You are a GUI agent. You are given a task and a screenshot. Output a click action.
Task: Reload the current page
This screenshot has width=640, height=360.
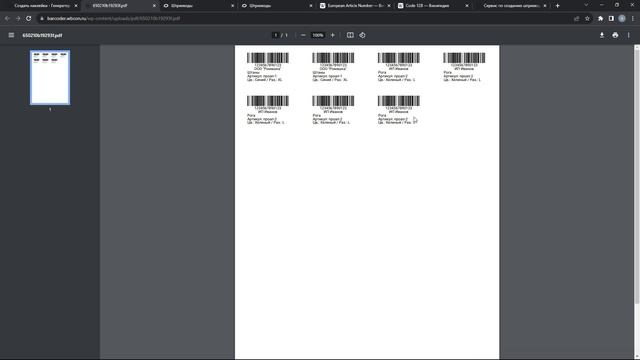pyautogui.click(x=29, y=18)
